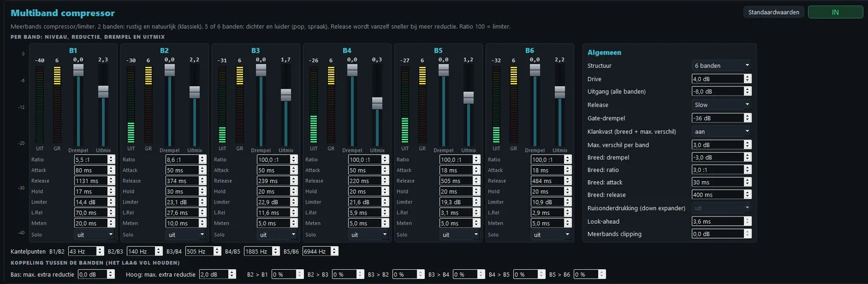Screen dimensions: 868x284
Task: Click the B5 Limiter spinner arrows
Action: (476, 202)
